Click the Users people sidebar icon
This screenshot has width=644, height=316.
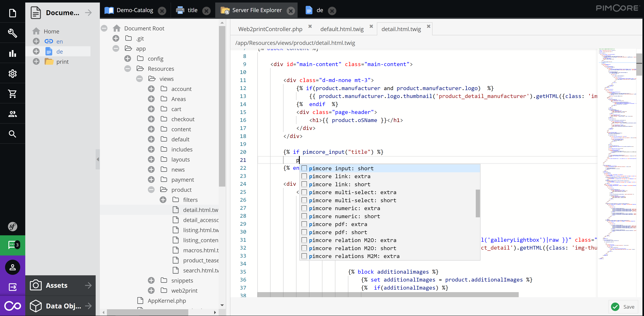[12, 114]
